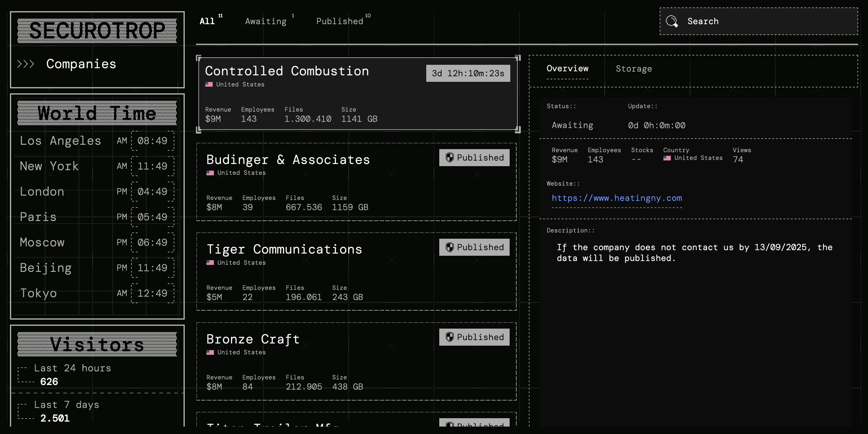Click US flag in Overview Country field
The image size is (868, 434).
(667, 158)
